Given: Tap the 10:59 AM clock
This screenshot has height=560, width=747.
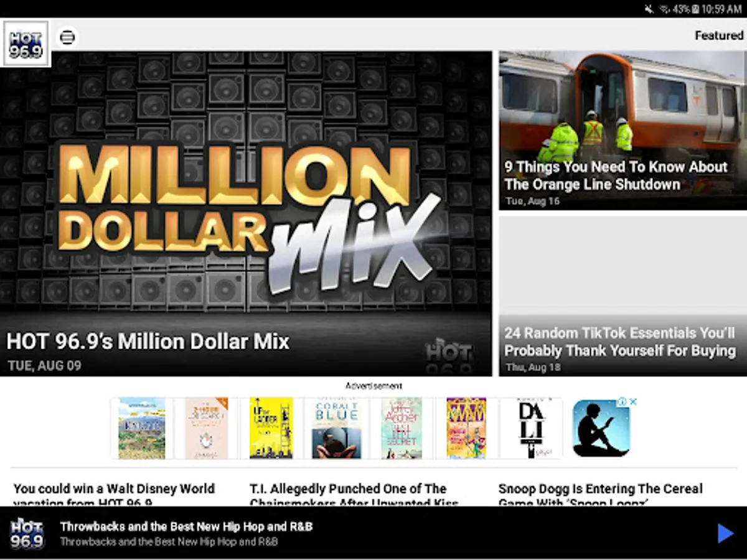Looking at the screenshot, I should coord(721,9).
